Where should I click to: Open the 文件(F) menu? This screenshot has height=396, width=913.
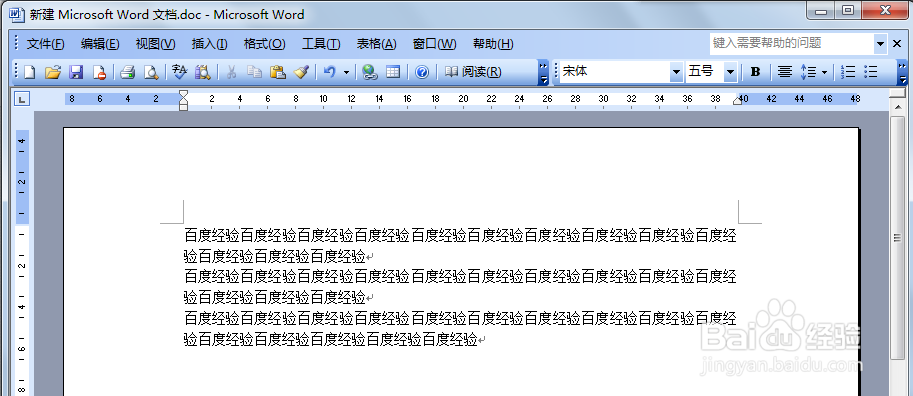(x=45, y=44)
